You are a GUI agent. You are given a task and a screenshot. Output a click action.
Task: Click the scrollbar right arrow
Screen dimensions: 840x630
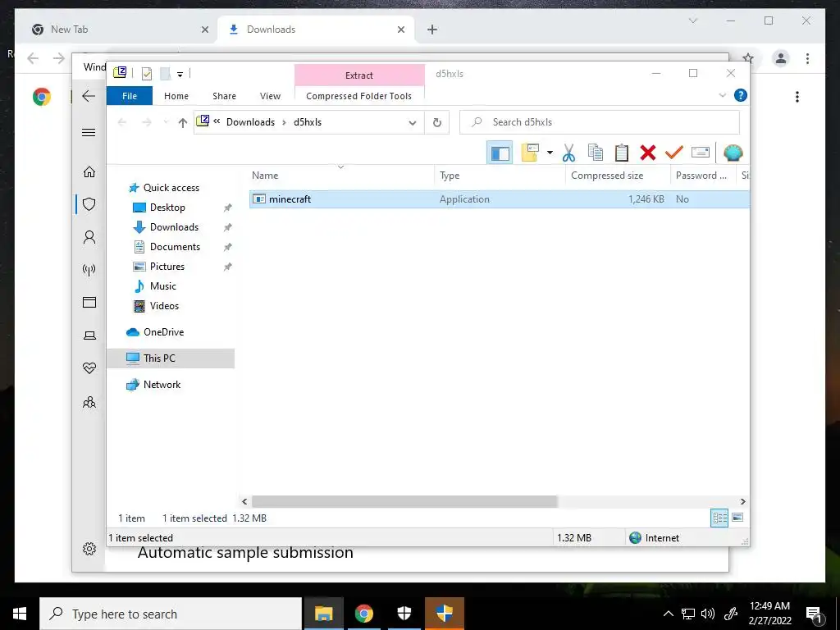coord(742,501)
